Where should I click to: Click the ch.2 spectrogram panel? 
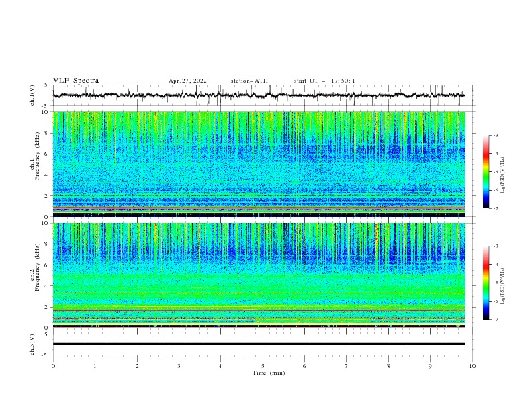(x=259, y=275)
